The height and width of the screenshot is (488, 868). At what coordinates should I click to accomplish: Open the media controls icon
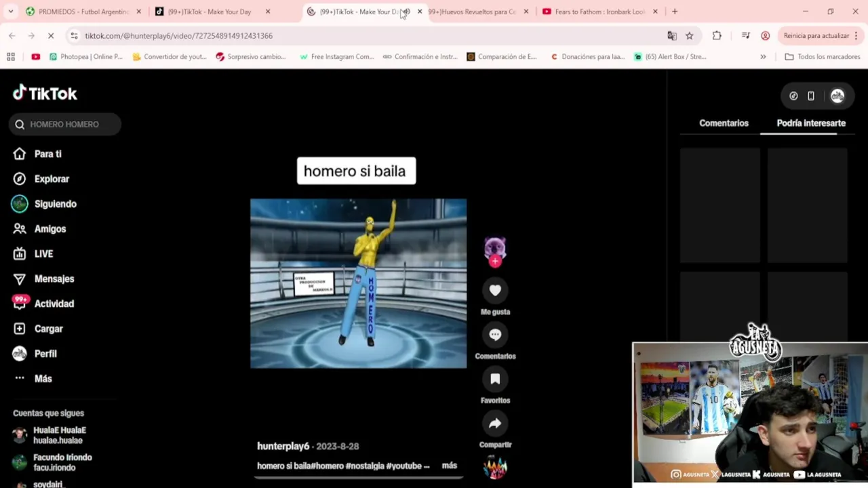pos(745,35)
